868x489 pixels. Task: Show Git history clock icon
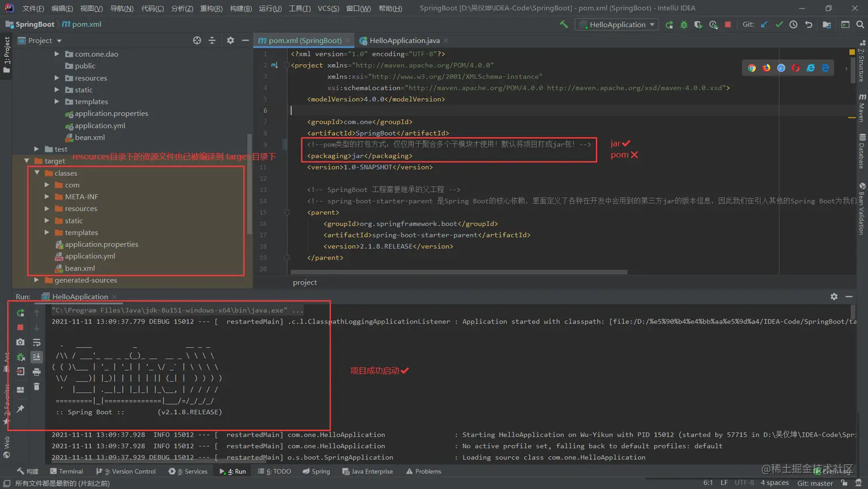(793, 25)
